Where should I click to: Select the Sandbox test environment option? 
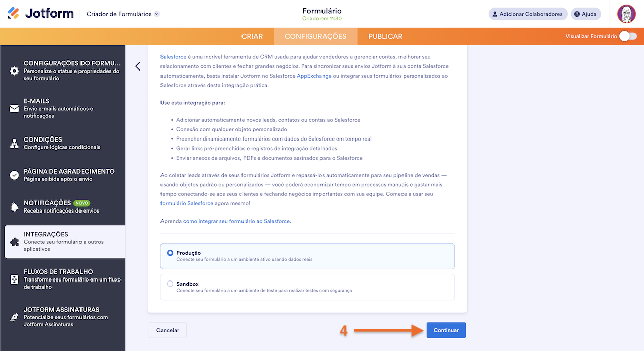click(170, 284)
